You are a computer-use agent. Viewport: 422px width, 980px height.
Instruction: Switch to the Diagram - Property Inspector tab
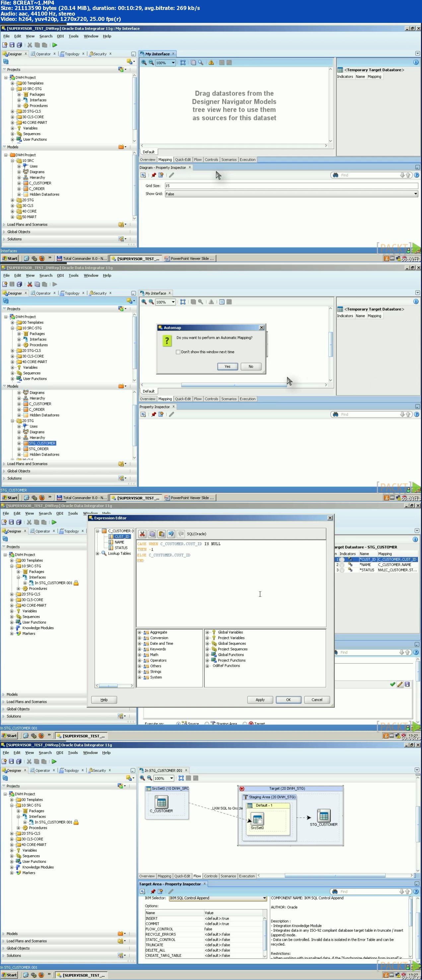click(x=162, y=167)
